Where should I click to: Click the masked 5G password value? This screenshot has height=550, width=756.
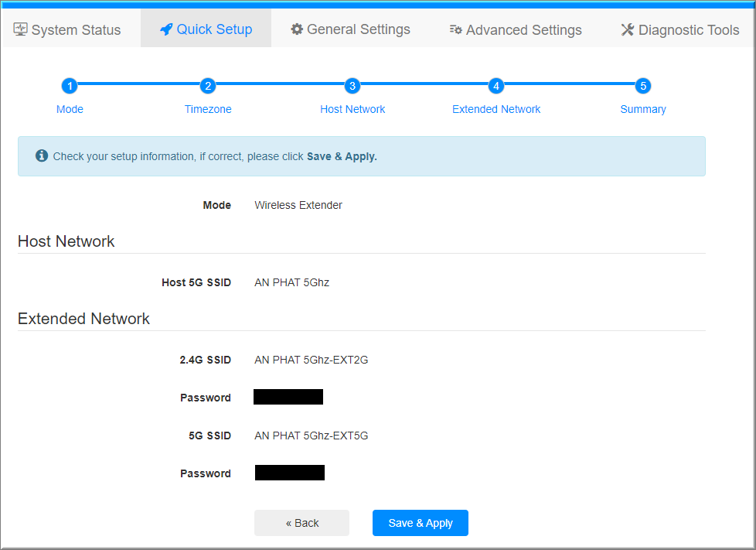(x=290, y=473)
